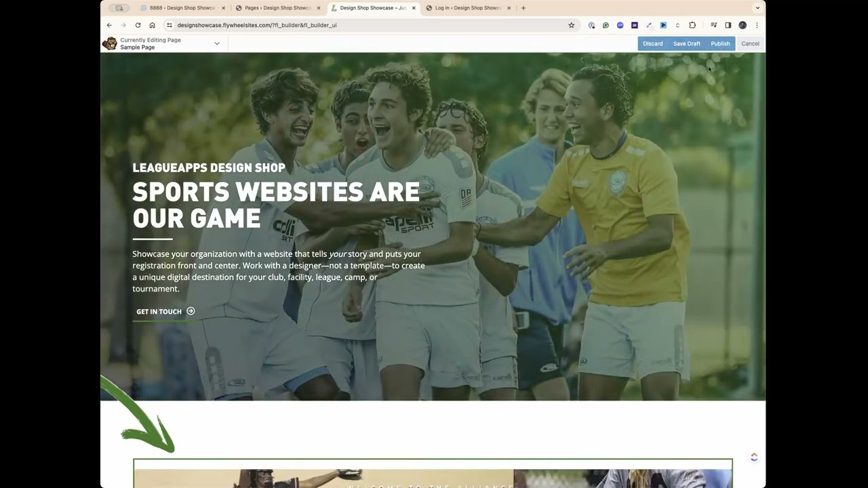Click the 'Sports Websites Are Our Game' heading
The width and height of the screenshot is (868, 488).
tap(276, 205)
